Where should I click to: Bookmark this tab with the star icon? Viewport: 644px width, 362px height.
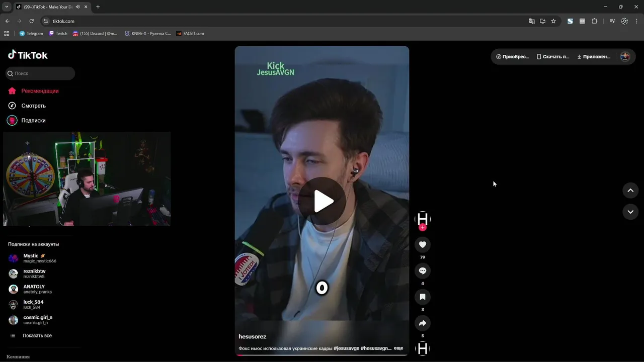point(553,21)
